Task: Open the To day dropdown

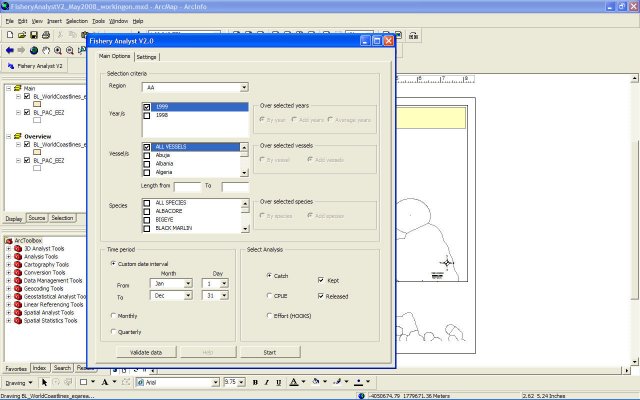Action: (x=224, y=296)
